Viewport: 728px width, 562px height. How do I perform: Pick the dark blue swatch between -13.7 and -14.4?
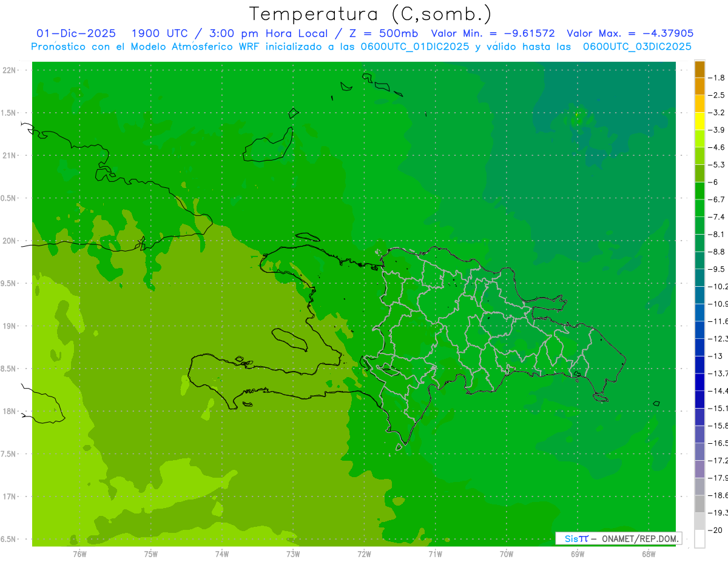coord(699,382)
